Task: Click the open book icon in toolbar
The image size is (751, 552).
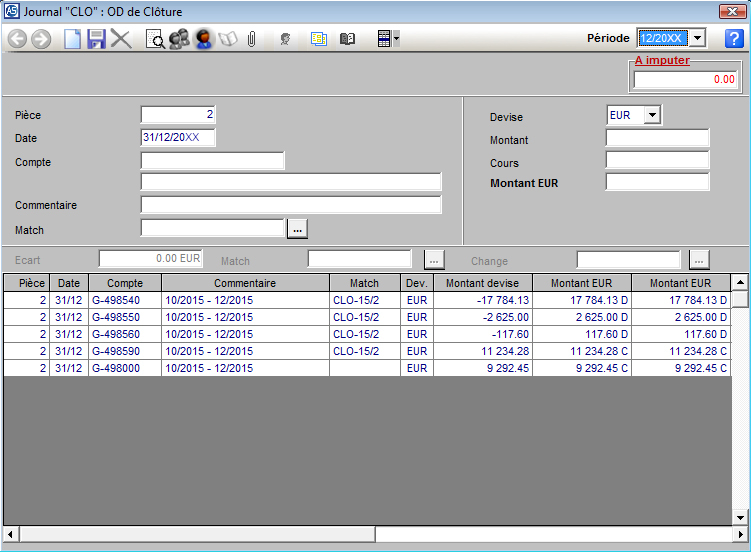Action: [x=347, y=39]
